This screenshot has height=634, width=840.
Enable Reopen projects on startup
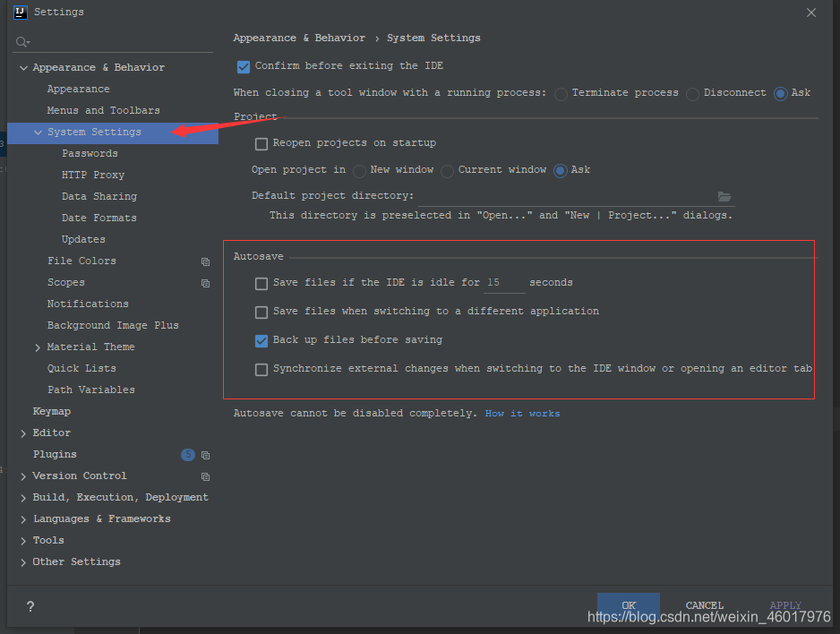(261, 144)
